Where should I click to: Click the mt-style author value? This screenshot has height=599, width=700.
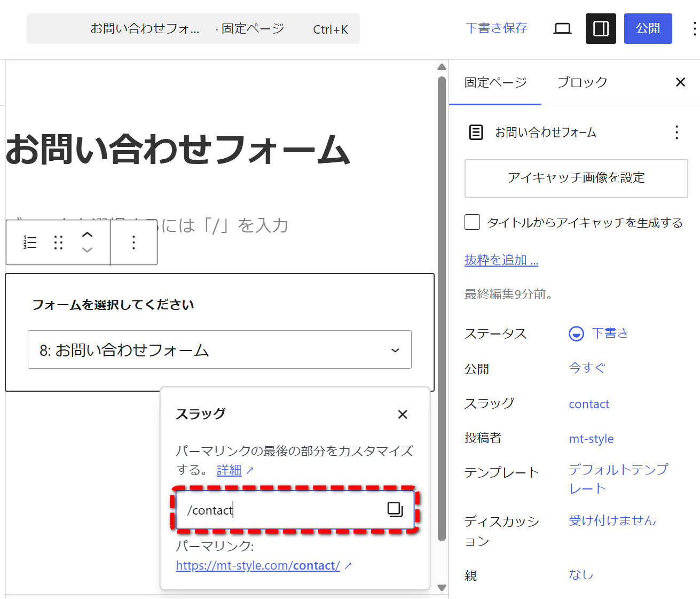[591, 439]
